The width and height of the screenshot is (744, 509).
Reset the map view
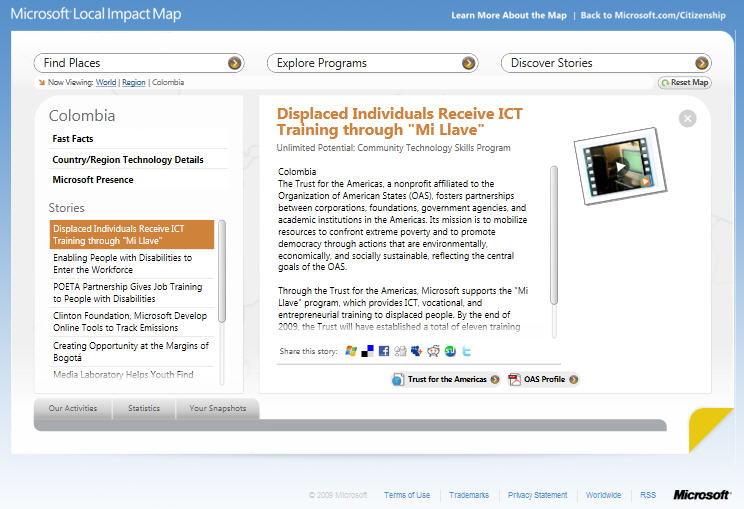(685, 83)
